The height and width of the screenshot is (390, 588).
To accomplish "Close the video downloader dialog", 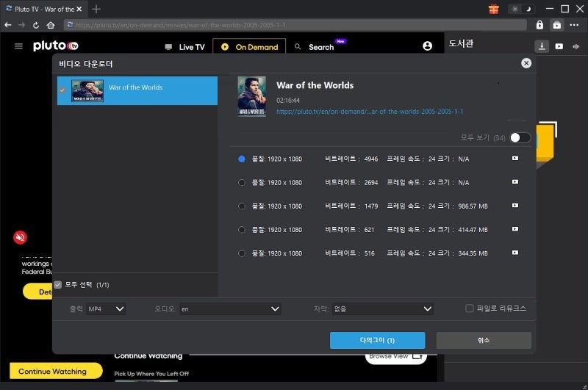I will click(x=526, y=63).
